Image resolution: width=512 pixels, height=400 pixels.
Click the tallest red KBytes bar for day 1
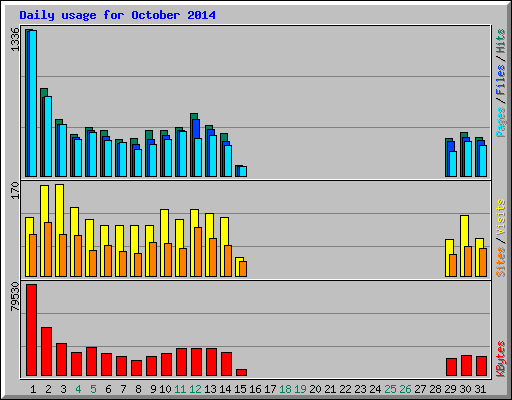click(x=31, y=330)
